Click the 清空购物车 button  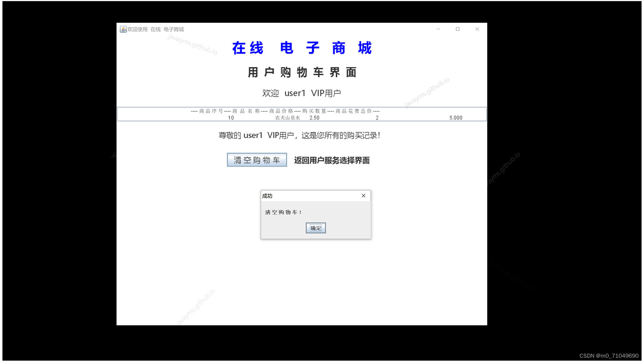pyautogui.click(x=257, y=160)
